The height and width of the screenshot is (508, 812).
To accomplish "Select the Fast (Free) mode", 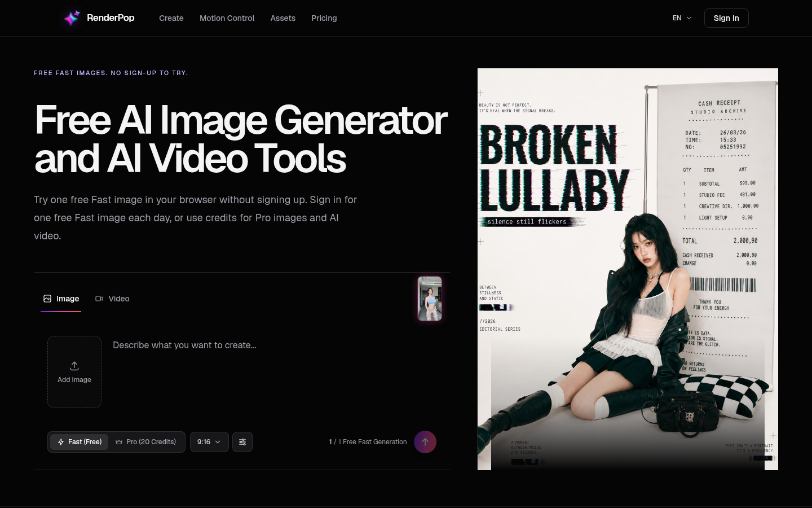I will 80,442.
